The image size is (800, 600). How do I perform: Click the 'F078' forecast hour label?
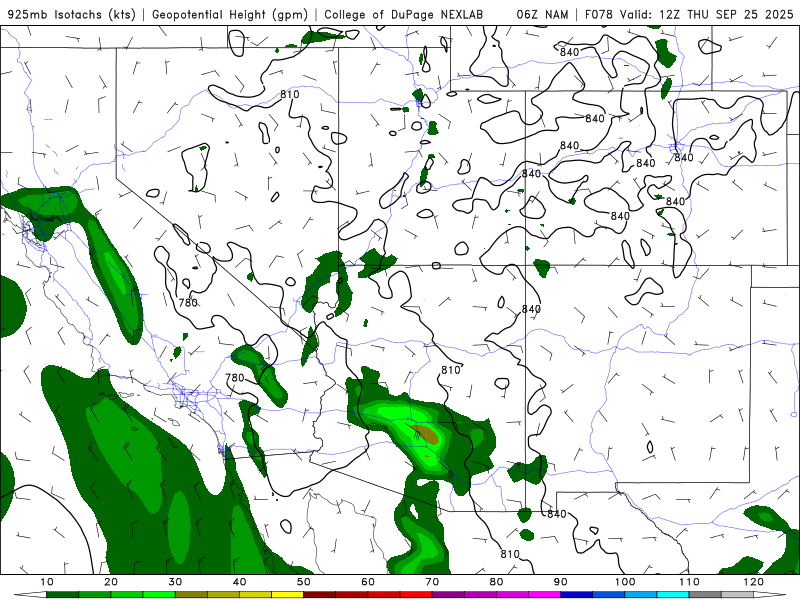click(599, 14)
